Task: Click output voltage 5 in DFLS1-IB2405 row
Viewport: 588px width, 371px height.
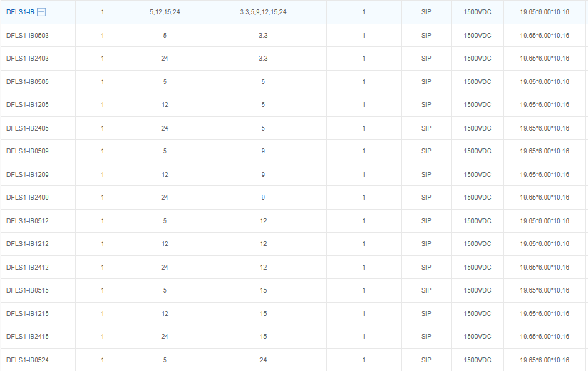Action: coord(263,128)
